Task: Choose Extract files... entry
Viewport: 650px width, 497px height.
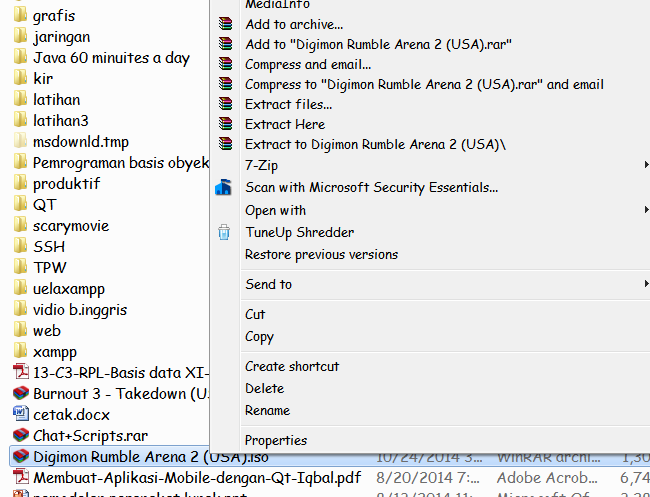Action: pyautogui.click(x=289, y=104)
